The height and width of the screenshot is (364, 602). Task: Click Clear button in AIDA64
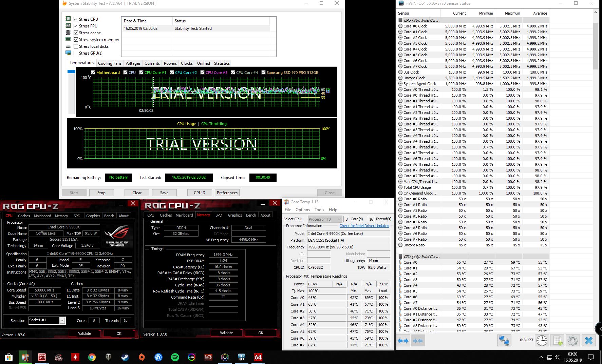pyautogui.click(x=137, y=193)
